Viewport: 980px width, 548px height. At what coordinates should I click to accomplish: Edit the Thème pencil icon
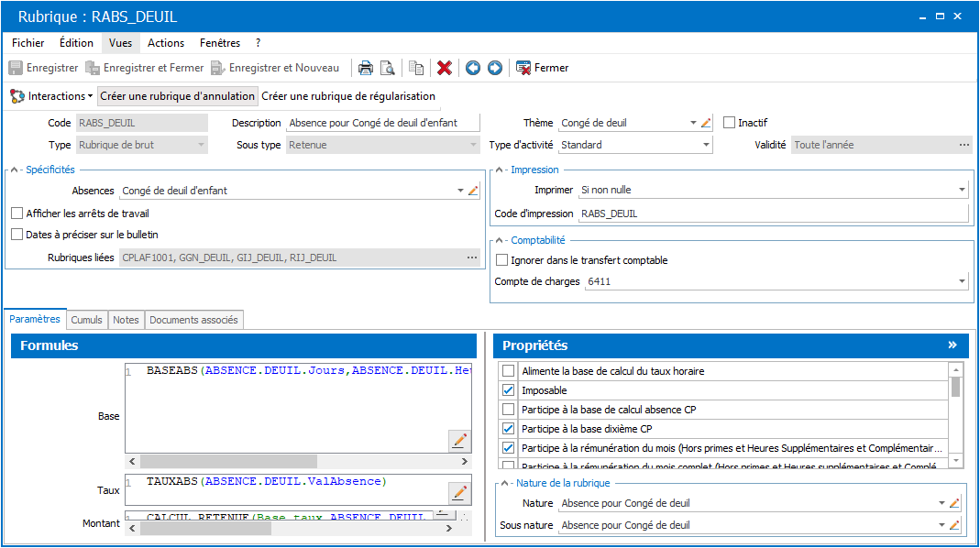click(706, 123)
